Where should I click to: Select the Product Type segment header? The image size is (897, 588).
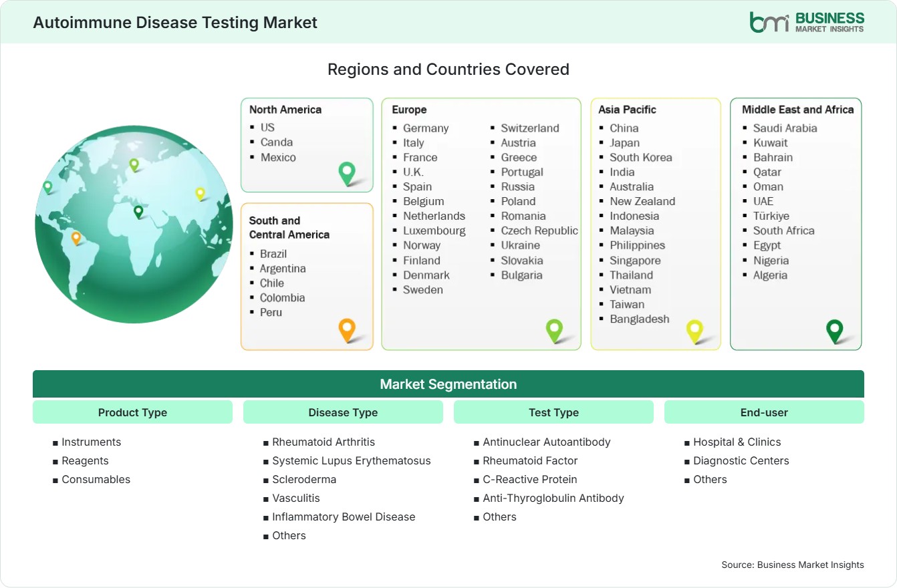pos(132,412)
